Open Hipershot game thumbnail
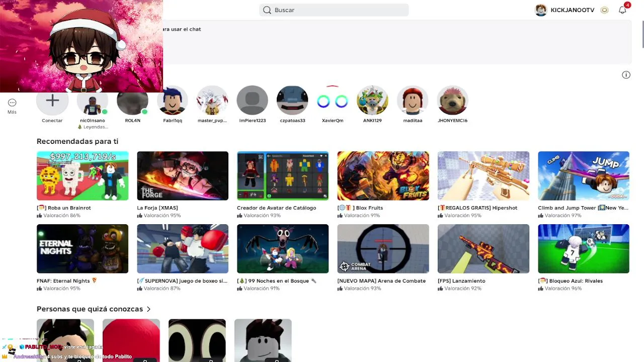644x362 pixels. pos(484,176)
